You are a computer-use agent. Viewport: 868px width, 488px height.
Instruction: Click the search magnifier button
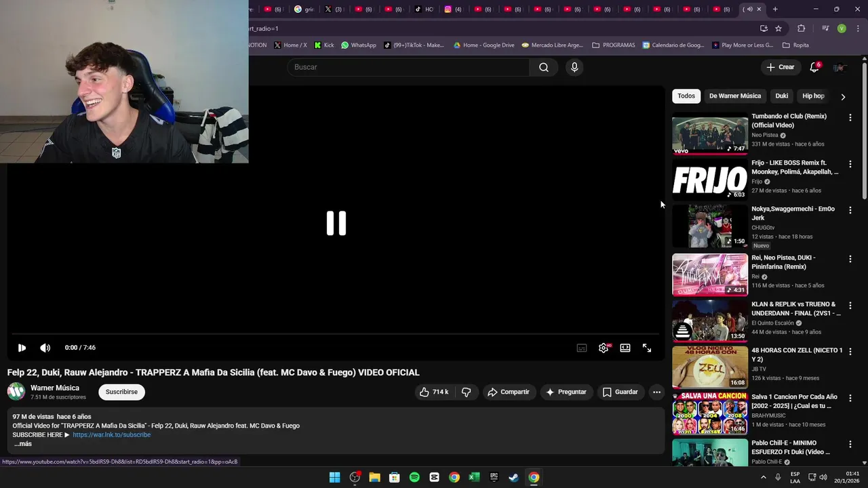click(543, 67)
